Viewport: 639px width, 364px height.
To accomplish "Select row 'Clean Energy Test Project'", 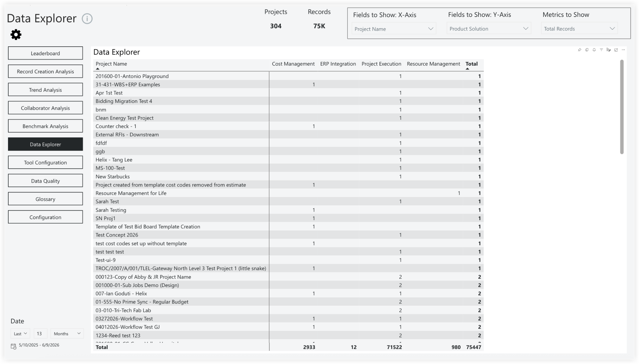I will pos(288,118).
